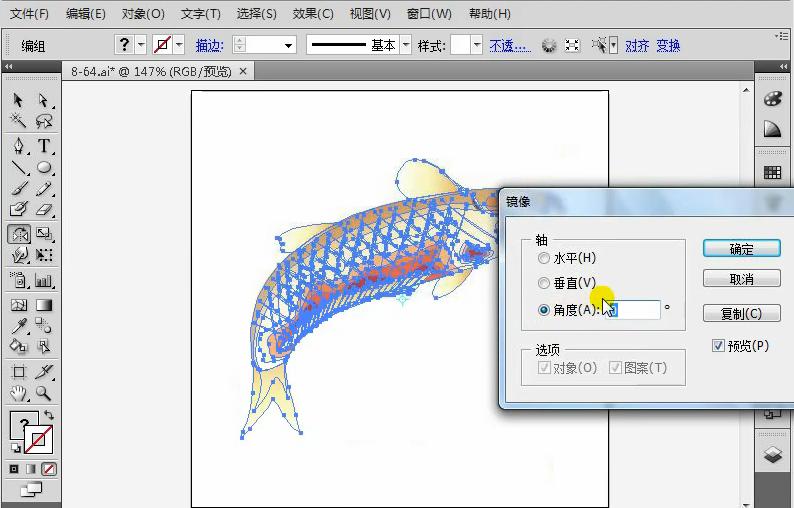Open the Swatches panel grid icon

tap(772, 173)
